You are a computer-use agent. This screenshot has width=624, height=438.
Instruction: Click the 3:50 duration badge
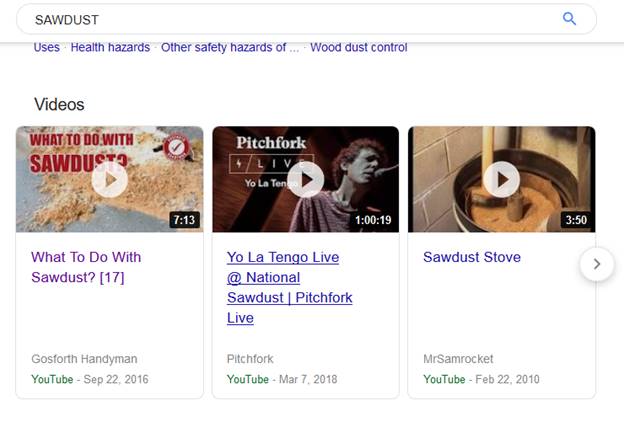pos(576,219)
